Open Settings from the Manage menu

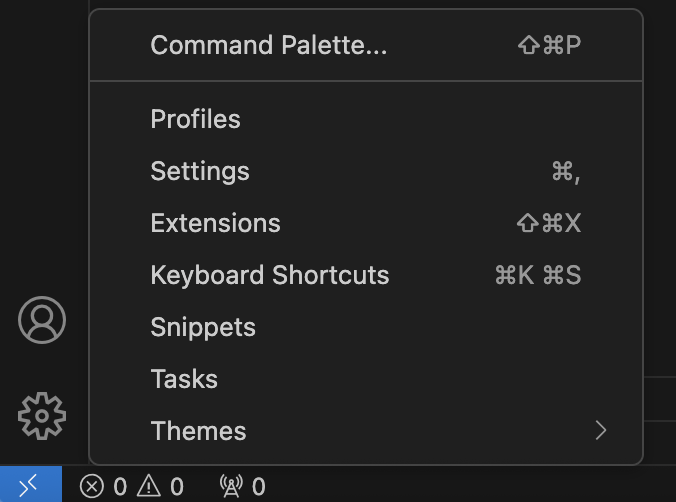pyautogui.click(x=200, y=171)
